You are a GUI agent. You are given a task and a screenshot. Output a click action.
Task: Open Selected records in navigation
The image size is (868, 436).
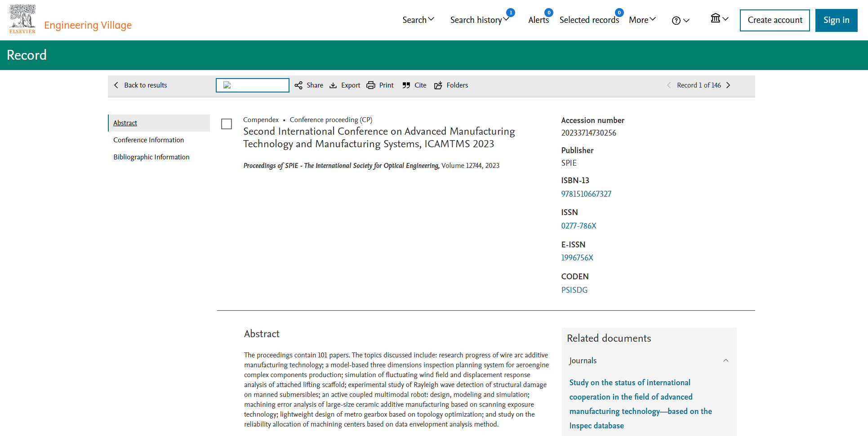pyautogui.click(x=589, y=20)
